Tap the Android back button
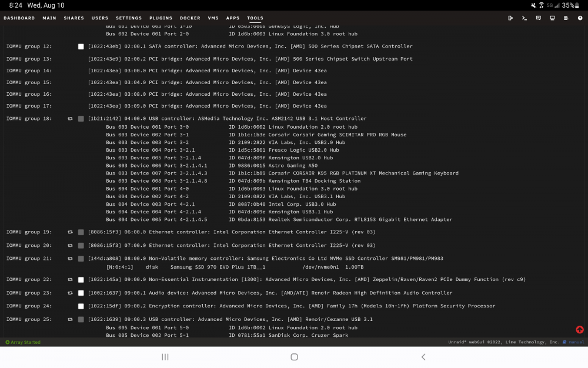 [423, 357]
